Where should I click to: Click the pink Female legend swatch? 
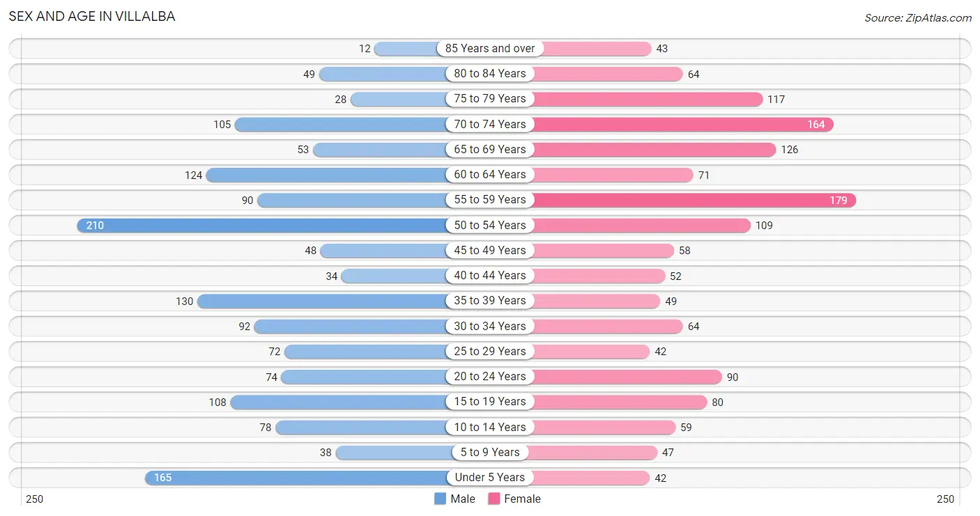click(494, 499)
